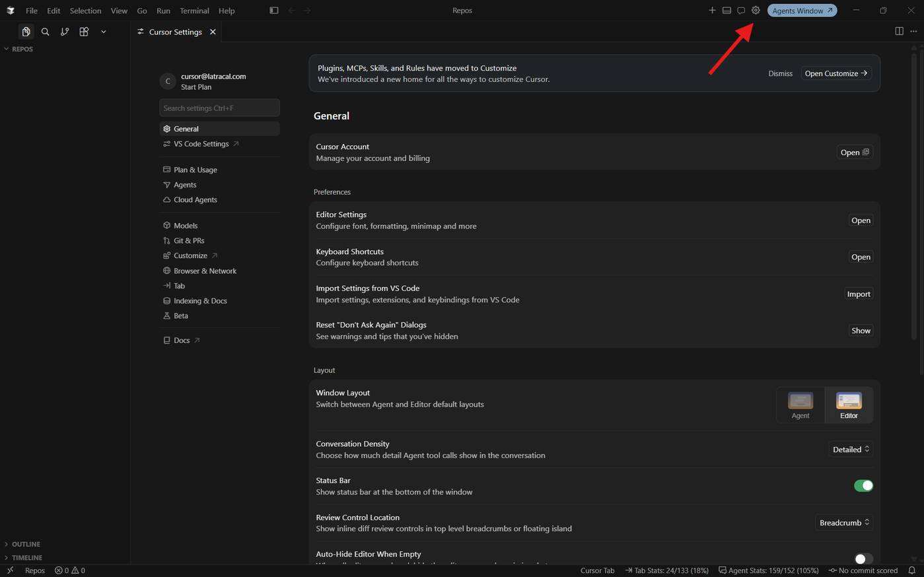This screenshot has width=924, height=577.
Task: Click the notifications bell in status bar
Action: 911,570
